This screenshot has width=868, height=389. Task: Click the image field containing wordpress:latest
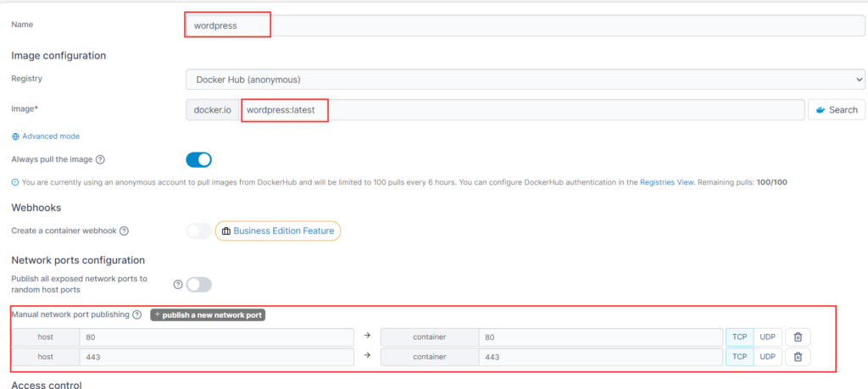[x=522, y=109]
